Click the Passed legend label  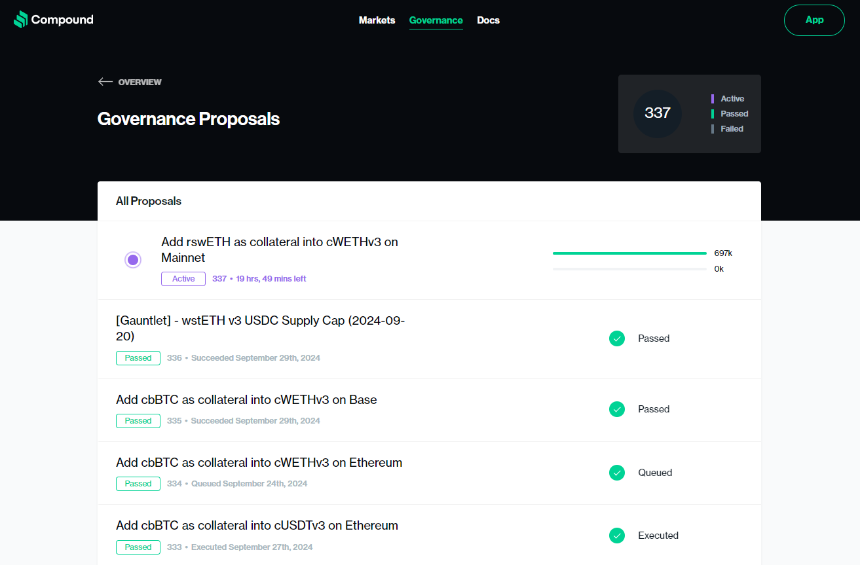pos(734,114)
